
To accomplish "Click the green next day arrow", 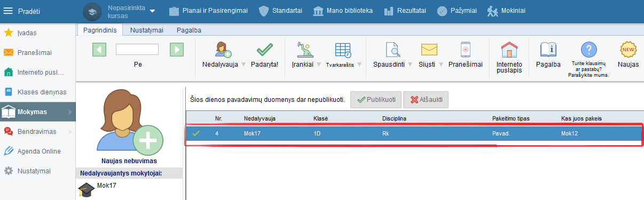I will pyautogui.click(x=177, y=50).
